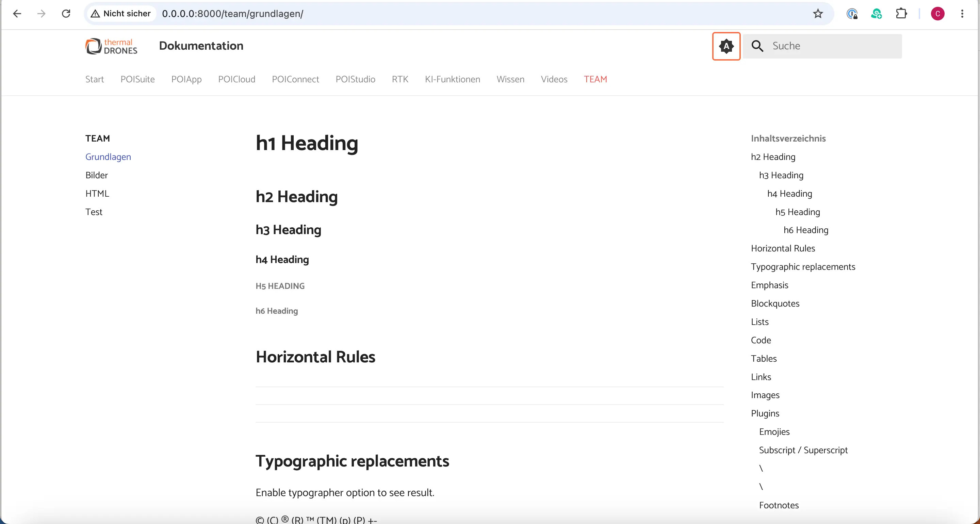Jump to the Emphasis section link
Screen dimensions: 980x524
(x=769, y=285)
